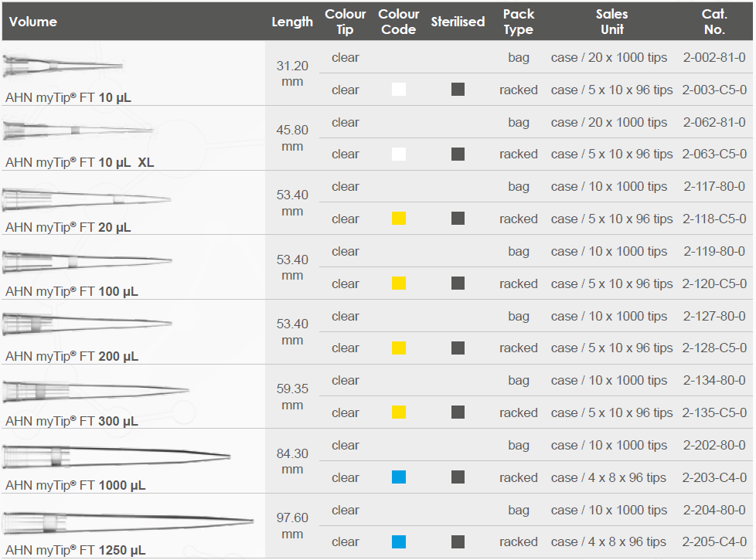
Task: Select the yellow swatch in the 2-128-C5-0 row
Action: point(399,348)
